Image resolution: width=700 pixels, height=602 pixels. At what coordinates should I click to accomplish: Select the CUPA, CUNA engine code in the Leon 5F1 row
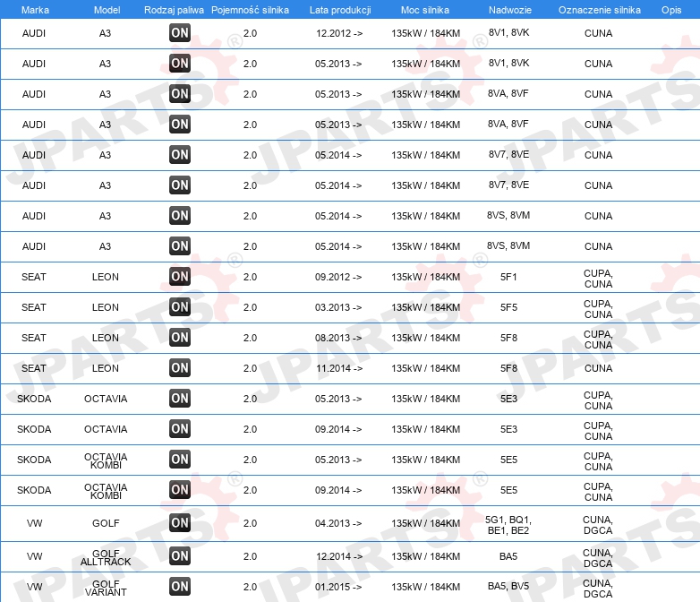tap(598, 279)
